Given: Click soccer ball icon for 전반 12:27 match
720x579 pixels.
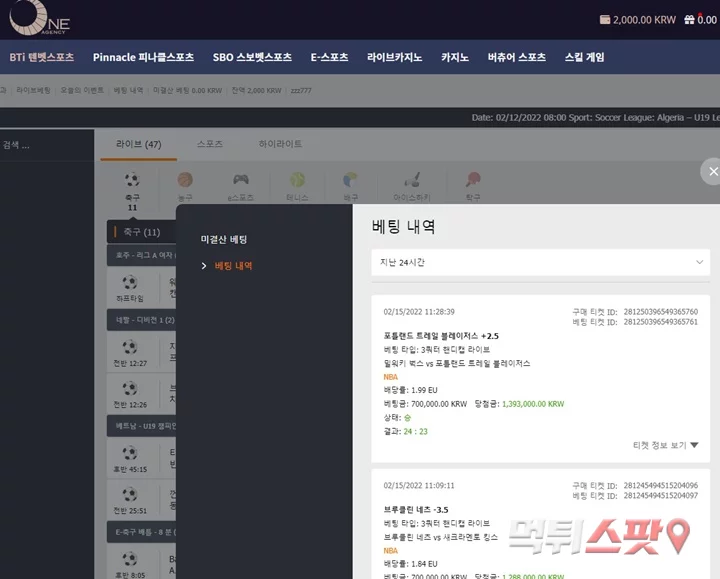Looking at the screenshot, I should click(130, 347).
